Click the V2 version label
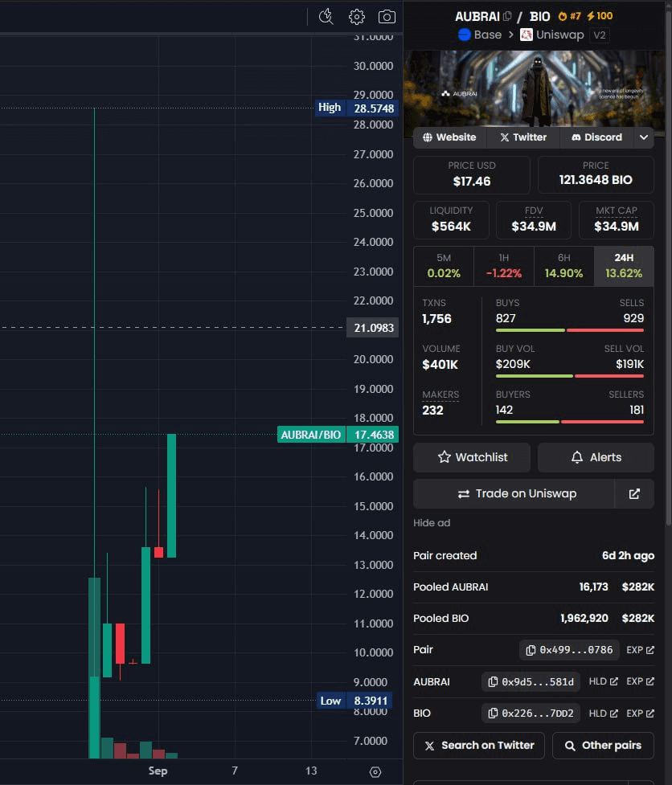This screenshot has height=785, width=672. click(600, 35)
